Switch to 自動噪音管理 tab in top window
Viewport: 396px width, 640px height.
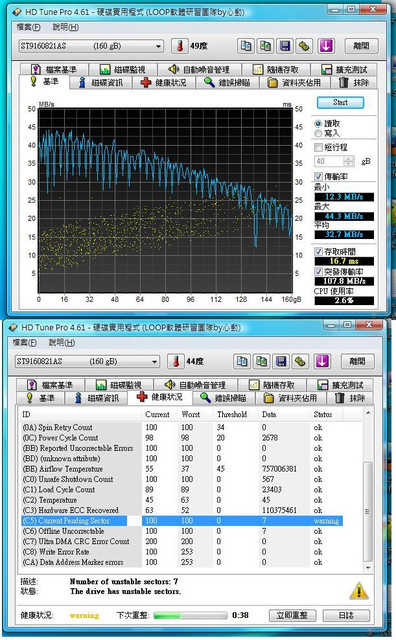point(199,69)
